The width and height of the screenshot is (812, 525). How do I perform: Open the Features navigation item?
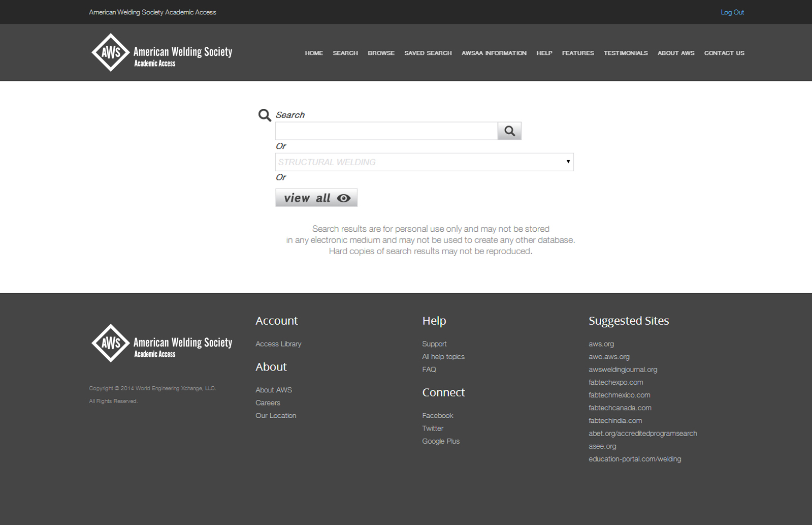(577, 53)
